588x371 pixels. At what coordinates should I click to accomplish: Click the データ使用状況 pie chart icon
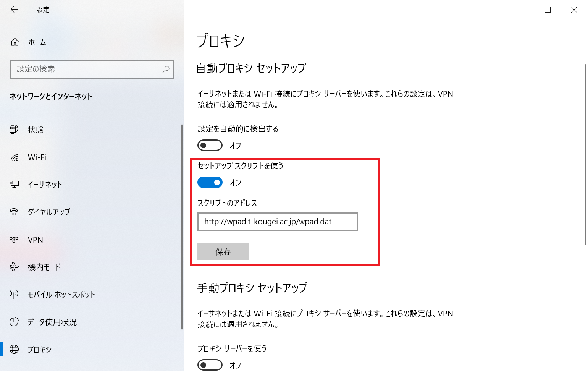(14, 322)
